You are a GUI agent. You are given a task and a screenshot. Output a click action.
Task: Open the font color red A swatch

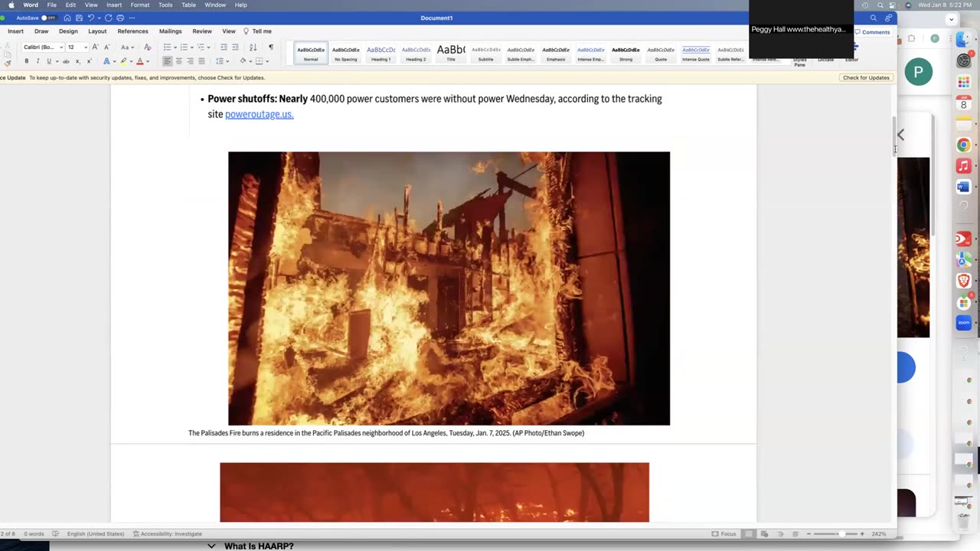139,61
